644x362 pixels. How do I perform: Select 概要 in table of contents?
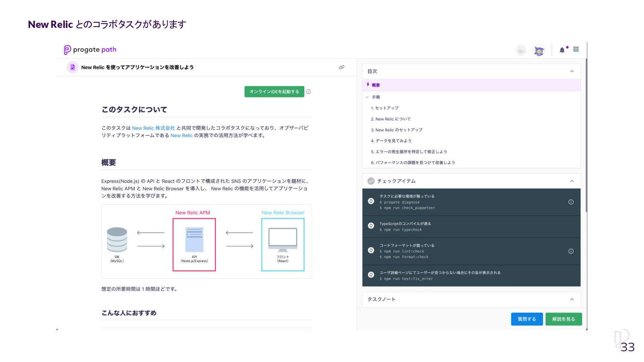point(471,85)
